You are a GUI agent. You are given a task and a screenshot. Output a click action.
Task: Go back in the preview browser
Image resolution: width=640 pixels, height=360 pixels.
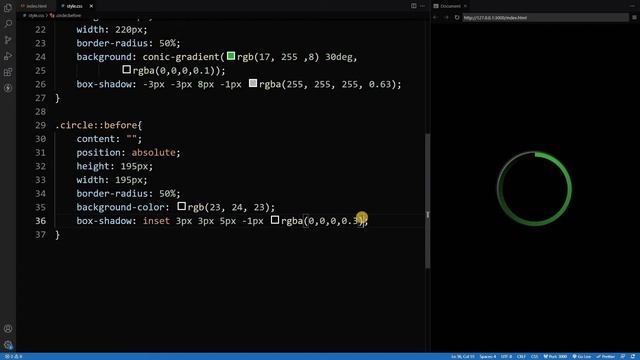pyautogui.click(x=435, y=18)
